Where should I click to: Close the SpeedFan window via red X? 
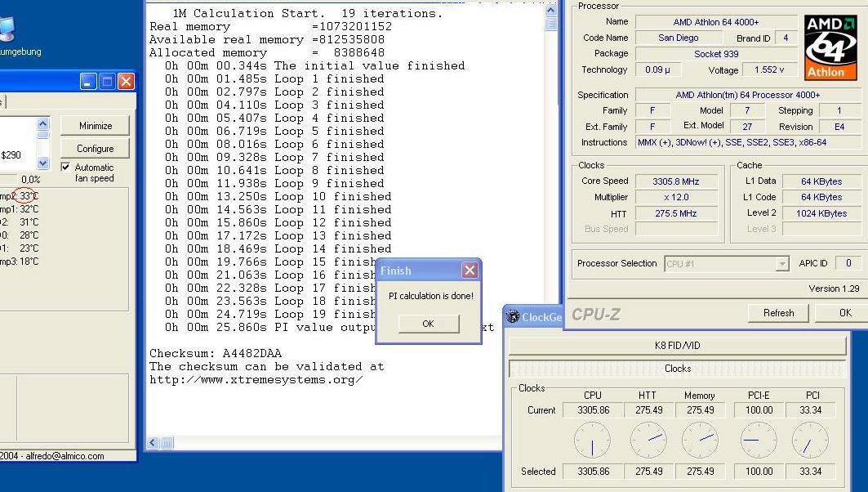(127, 82)
